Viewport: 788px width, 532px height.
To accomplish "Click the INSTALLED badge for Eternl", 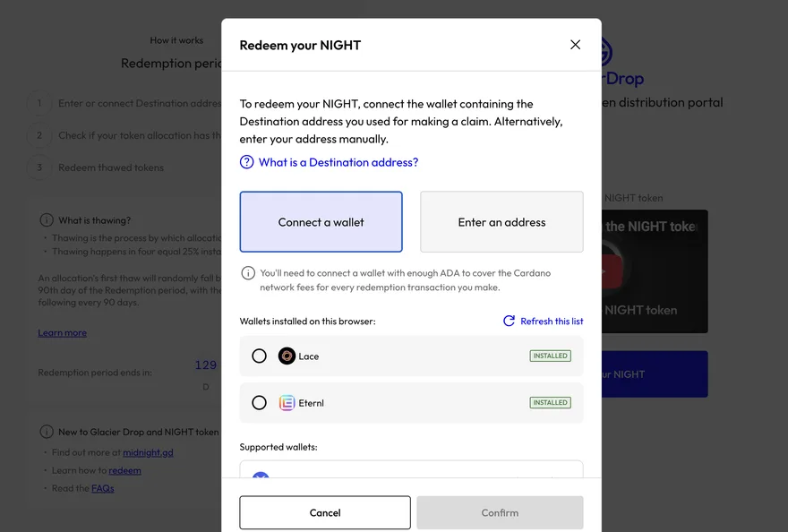I will click(551, 403).
